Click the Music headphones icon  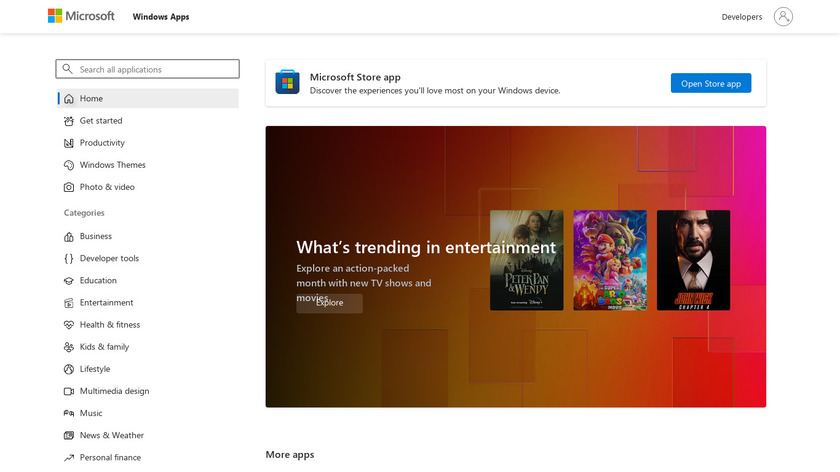pyautogui.click(x=69, y=413)
